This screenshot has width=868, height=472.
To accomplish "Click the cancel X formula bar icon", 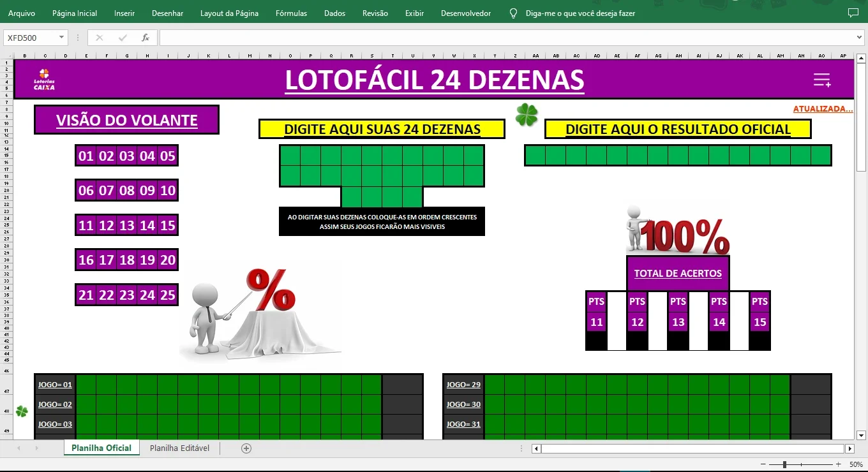I will point(99,38).
